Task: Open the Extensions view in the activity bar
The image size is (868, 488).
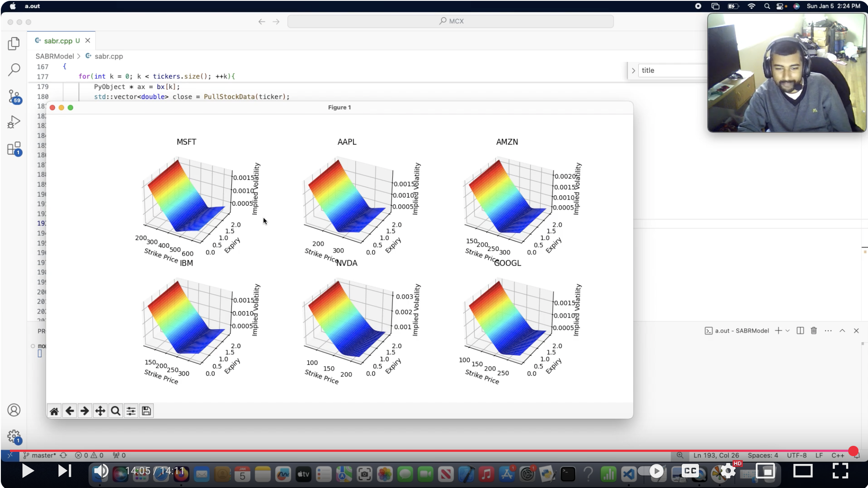Action: (x=14, y=149)
